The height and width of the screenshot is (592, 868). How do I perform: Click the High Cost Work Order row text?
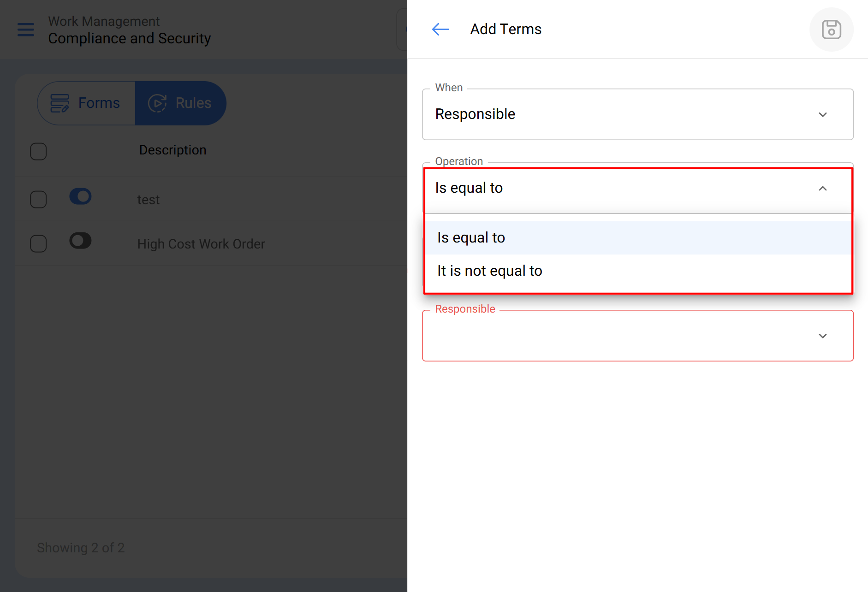pyautogui.click(x=201, y=244)
